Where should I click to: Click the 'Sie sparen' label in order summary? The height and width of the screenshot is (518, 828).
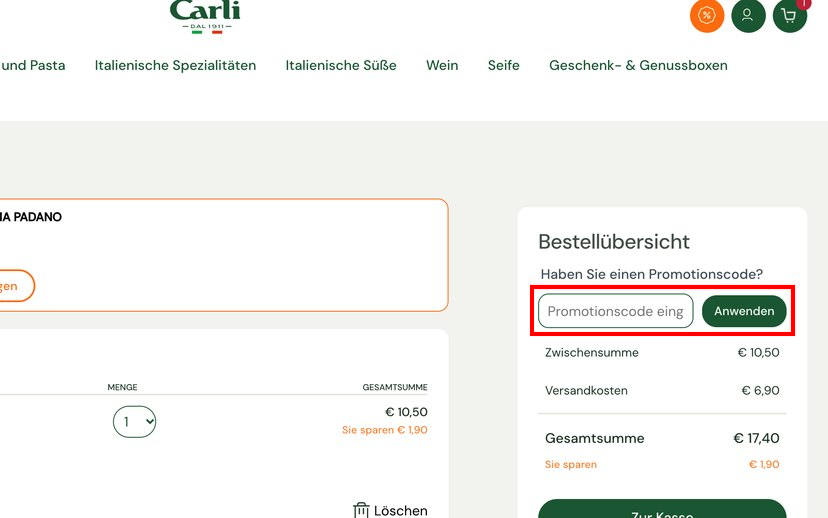click(x=571, y=465)
